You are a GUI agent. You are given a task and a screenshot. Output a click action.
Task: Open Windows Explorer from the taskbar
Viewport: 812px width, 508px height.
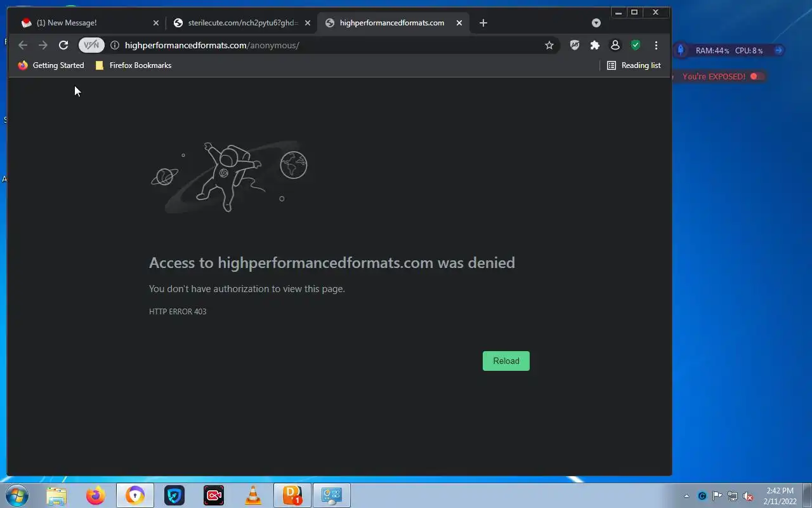[56, 495]
